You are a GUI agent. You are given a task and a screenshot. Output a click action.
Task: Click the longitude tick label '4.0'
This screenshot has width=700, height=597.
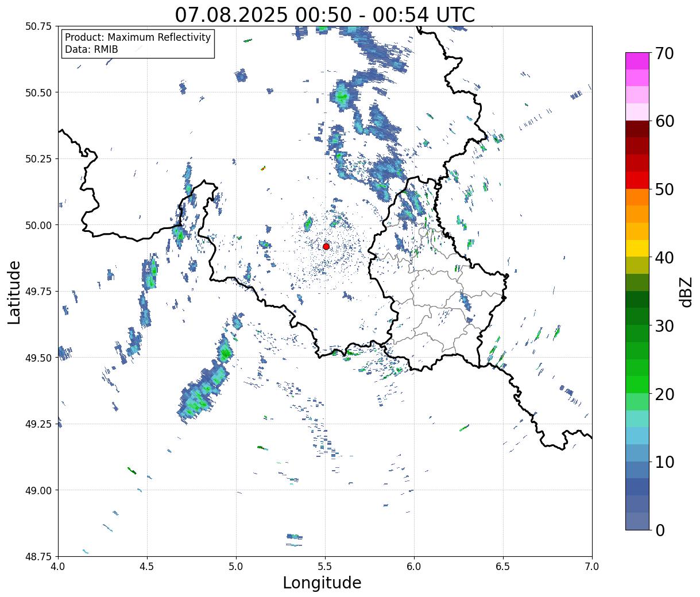point(58,567)
